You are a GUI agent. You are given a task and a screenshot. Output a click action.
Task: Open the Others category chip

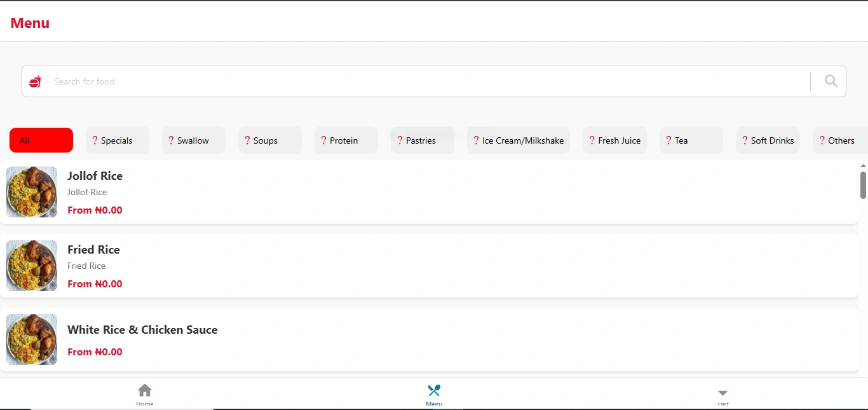[x=841, y=140]
